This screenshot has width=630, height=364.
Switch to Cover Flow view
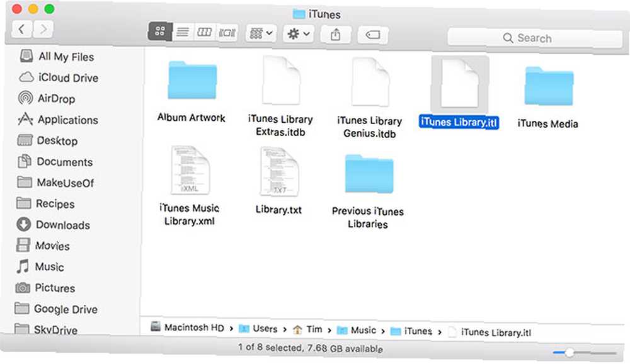pos(227,33)
